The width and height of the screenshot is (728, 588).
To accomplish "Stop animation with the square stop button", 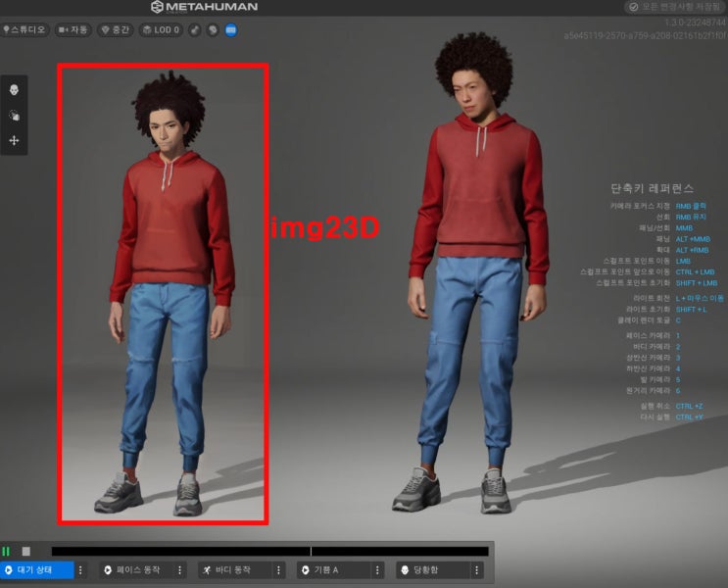I will click(x=26, y=552).
